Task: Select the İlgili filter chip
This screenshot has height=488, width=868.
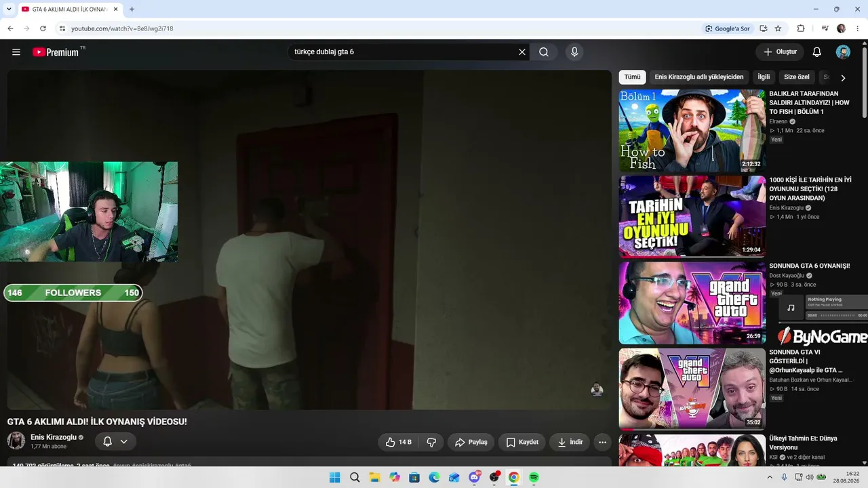Action: (764, 77)
